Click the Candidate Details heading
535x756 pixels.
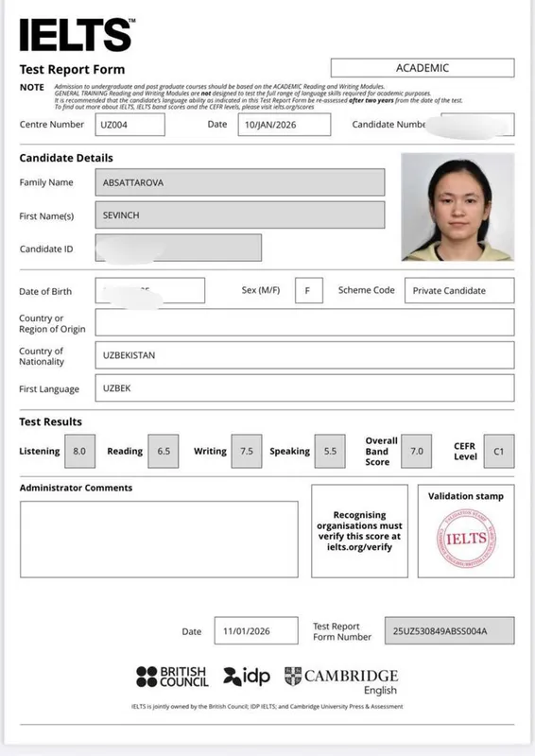click(66, 158)
